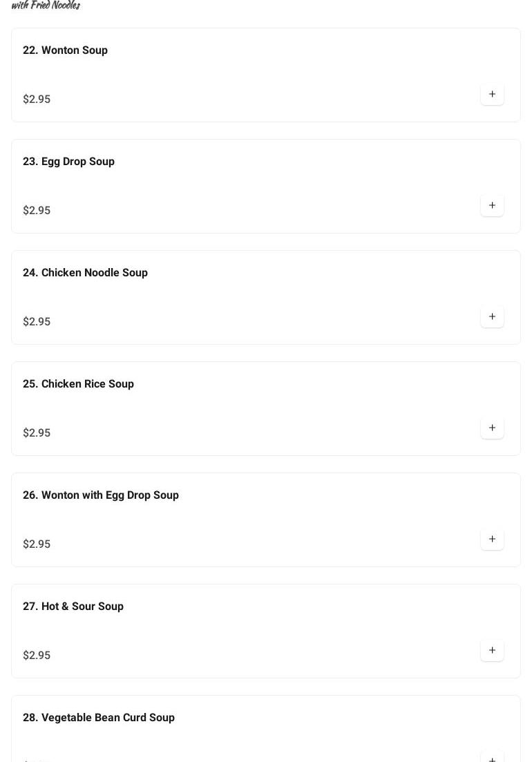532x762 pixels.
Task: Open the 27. Hot & Sour Soup item
Action: click(x=73, y=607)
